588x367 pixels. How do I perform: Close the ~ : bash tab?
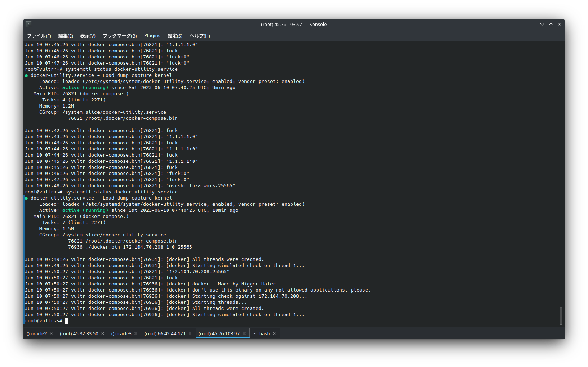pos(274,333)
